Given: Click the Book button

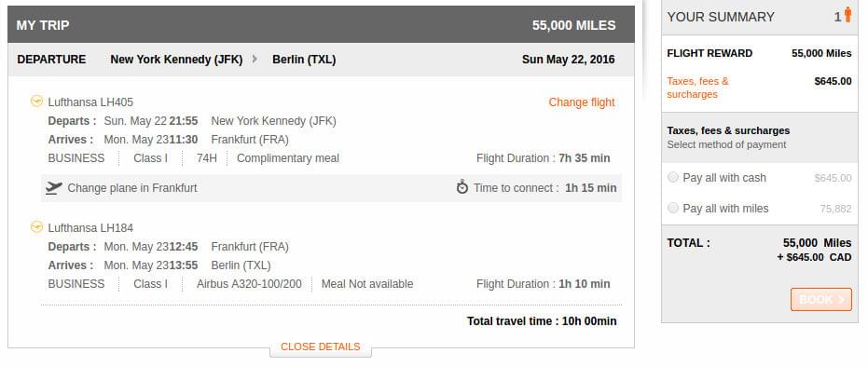Looking at the screenshot, I should coord(821,300).
